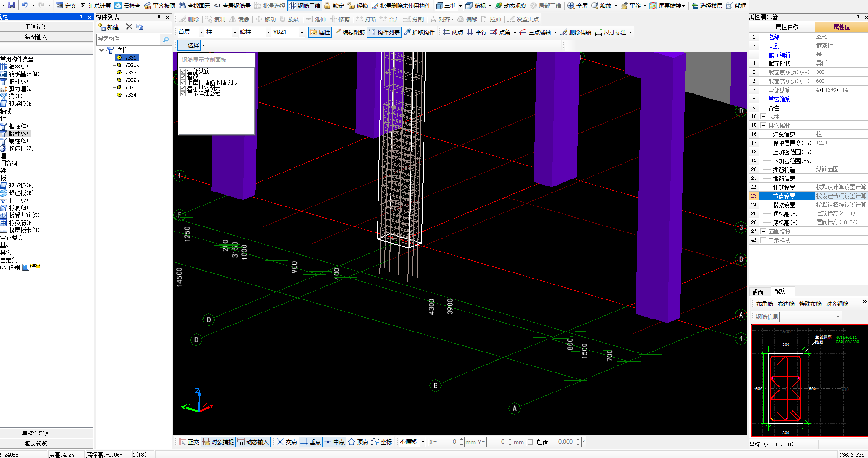868x458 pixels.
Task: Run 汇总计算 summary calculation
Action: 96,6
